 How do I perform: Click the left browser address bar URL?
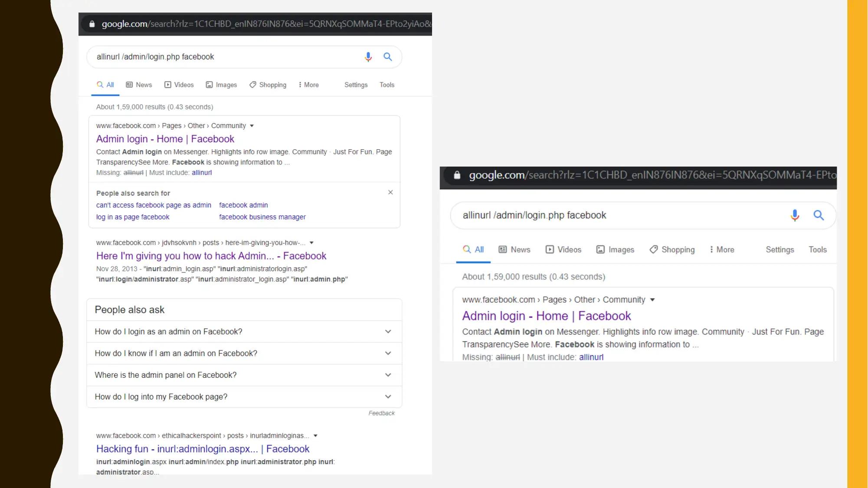pos(266,24)
